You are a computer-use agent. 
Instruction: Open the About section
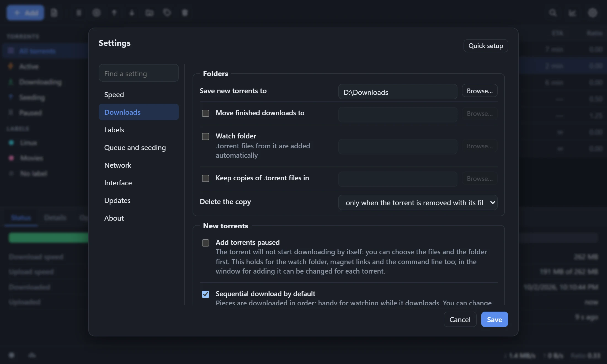click(x=139, y=218)
